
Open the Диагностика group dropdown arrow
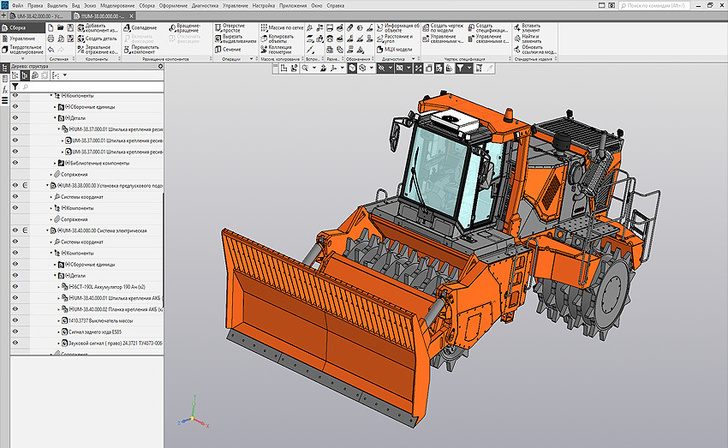point(413,59)
